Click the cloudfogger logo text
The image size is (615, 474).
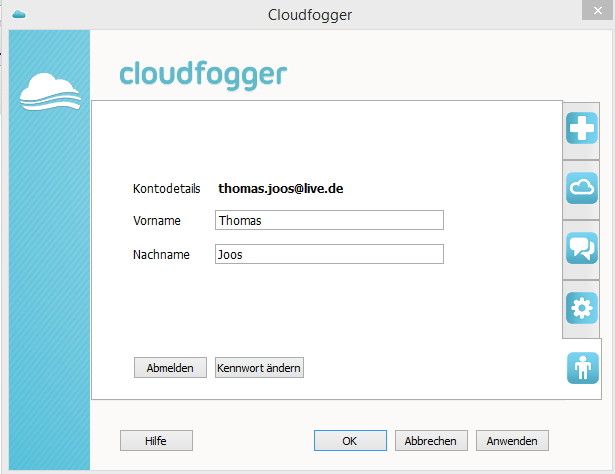point(203,75)
